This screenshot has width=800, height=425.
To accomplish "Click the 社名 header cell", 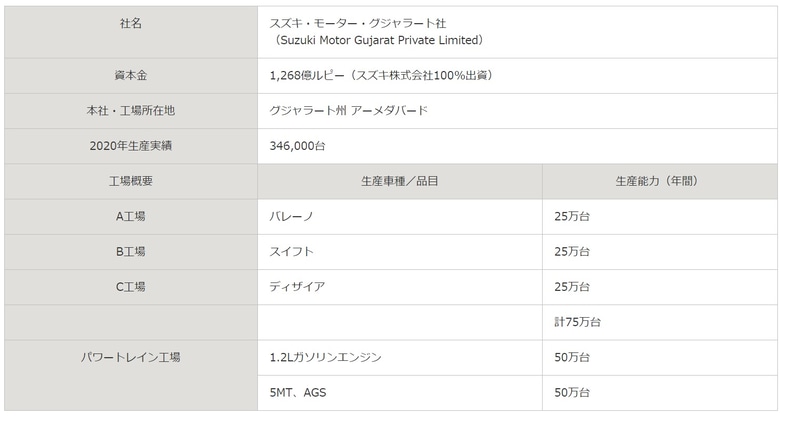I will (130, 22).
